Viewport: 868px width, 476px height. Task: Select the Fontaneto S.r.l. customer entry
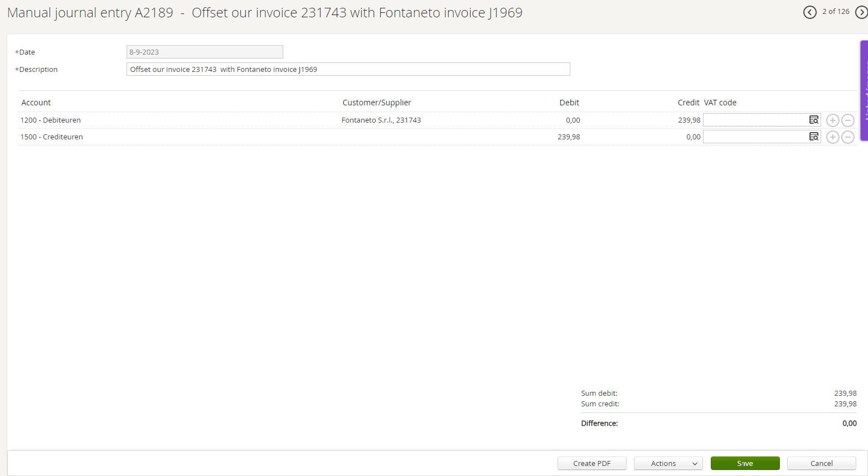381,120
